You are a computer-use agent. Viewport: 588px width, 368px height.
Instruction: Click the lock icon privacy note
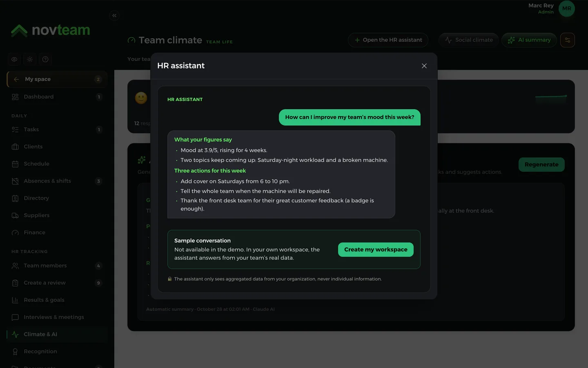tap(170, 279)
